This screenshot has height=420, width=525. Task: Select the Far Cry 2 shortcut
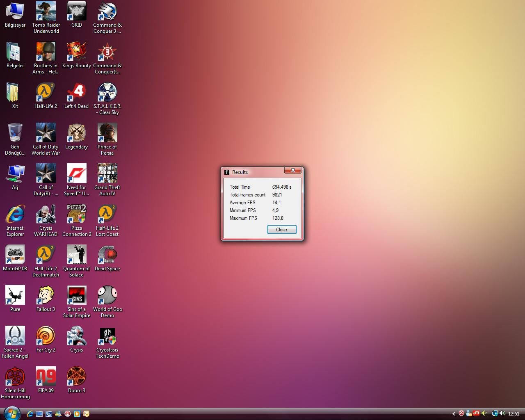(46, 340)
